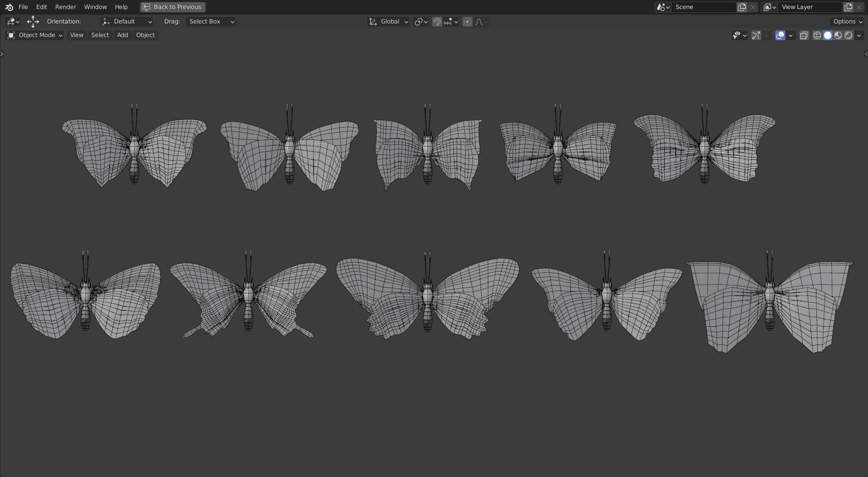Toggle X-ray mode
This screenshot has width=868, height=477.
[x=804, y=35]
